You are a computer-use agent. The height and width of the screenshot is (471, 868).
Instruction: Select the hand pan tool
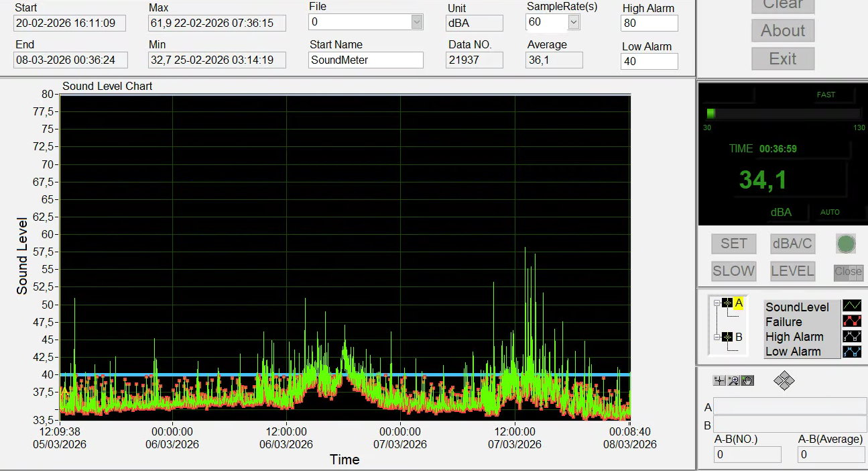pos(747,380)
